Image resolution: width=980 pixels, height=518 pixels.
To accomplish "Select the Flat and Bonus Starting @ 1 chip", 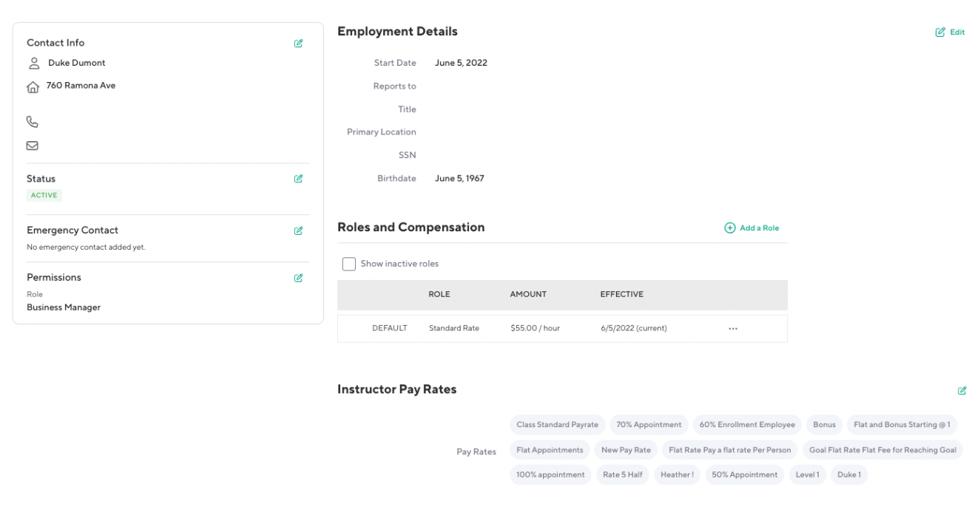I will coord(901,425).
